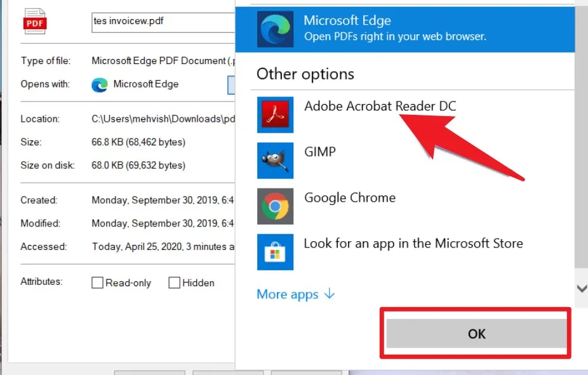Viewport: 588px width, 375px height.
Task: Click the Adobe Acrobat Reader DC icon
Action: pos(275,115)
